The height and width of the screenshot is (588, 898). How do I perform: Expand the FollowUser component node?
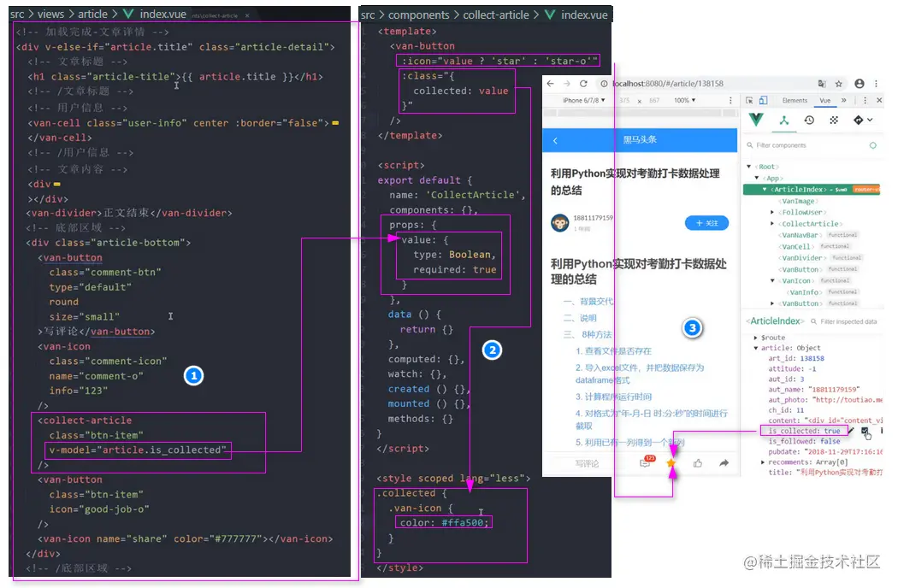coord(772,213)
